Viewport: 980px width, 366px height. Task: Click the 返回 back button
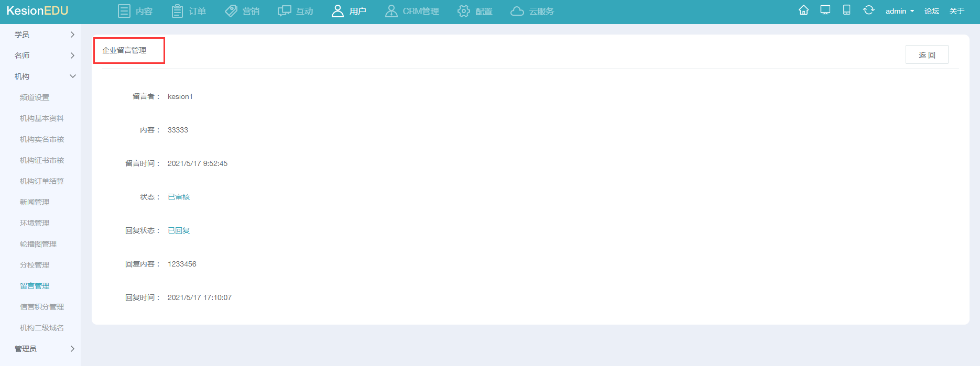927,55
